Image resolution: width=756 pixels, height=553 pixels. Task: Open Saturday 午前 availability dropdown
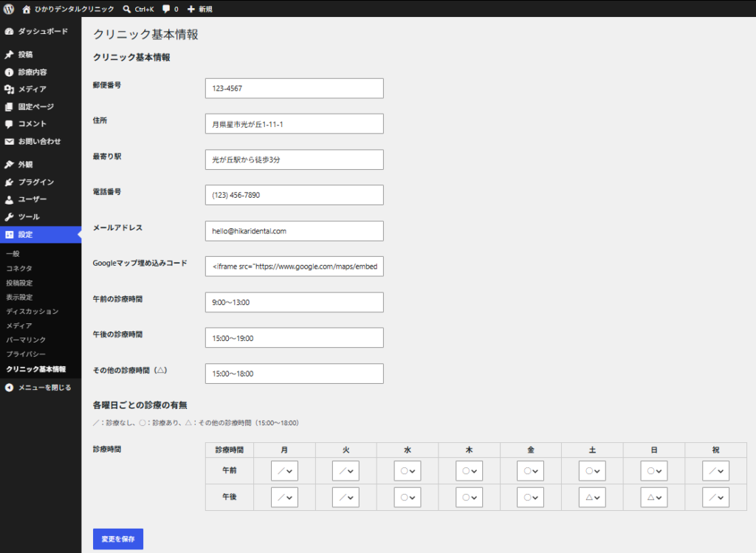tap(592, 471)
